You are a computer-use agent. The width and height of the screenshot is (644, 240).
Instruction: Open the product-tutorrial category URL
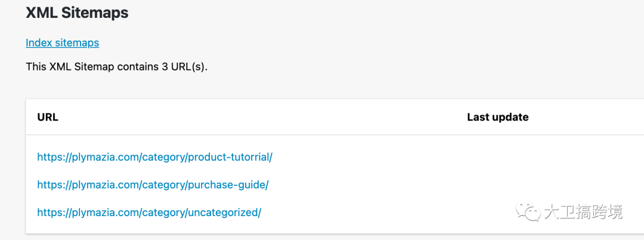[154, 157]
